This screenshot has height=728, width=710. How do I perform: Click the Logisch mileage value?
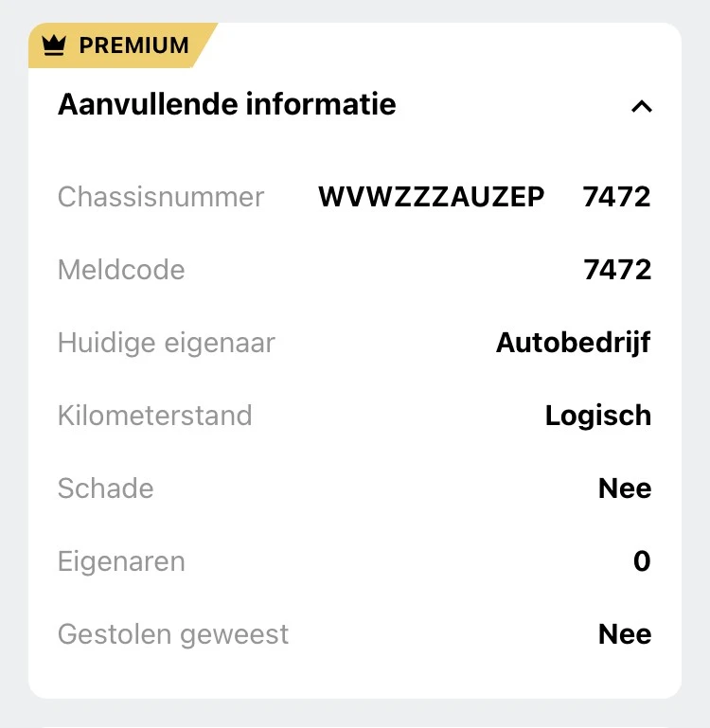(597, 416)
